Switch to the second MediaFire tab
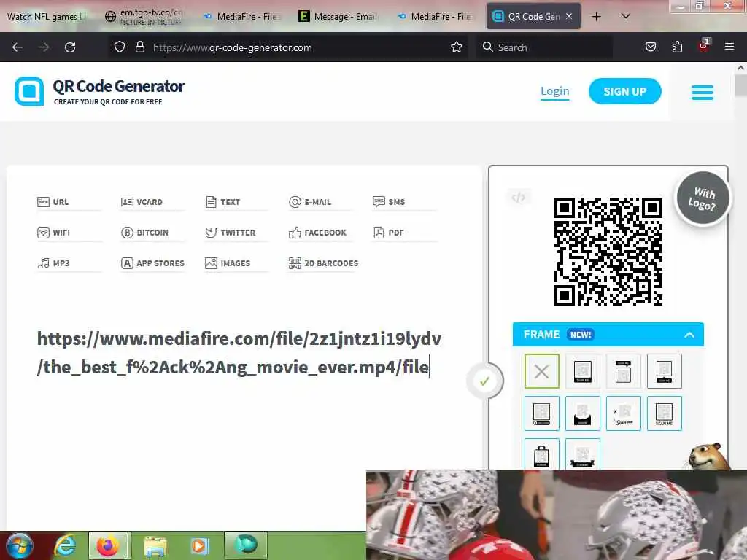747x560 pixels. 436,16
